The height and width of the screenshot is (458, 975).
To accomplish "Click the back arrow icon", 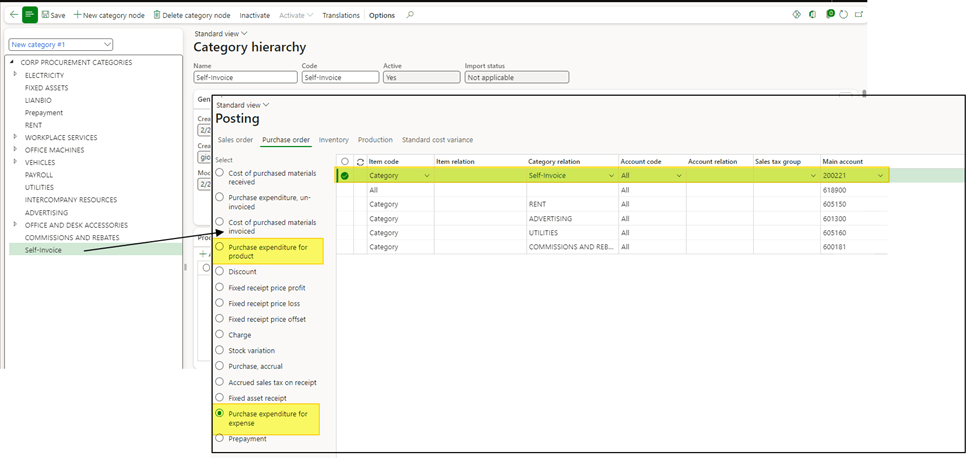I will (12, 15).
